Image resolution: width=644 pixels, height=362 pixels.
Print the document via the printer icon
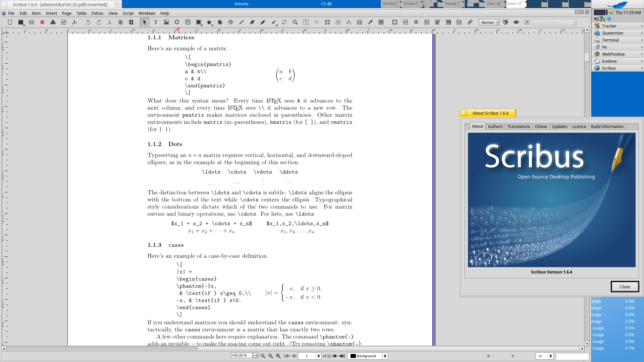coord(53,22)
